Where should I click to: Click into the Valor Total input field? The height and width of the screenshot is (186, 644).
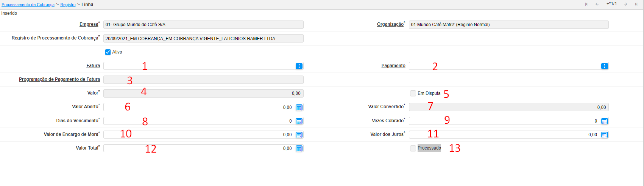pyautogui.click(x=197, y=148)
